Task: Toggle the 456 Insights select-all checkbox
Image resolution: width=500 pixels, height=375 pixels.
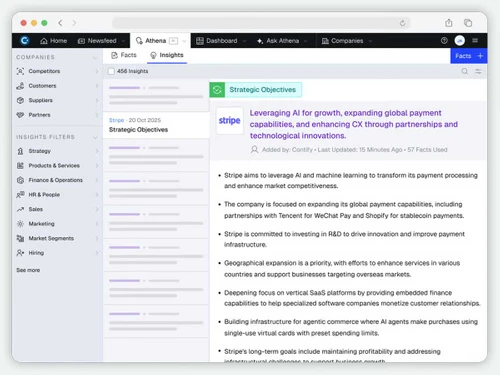Action: click(x=111, y=71)
